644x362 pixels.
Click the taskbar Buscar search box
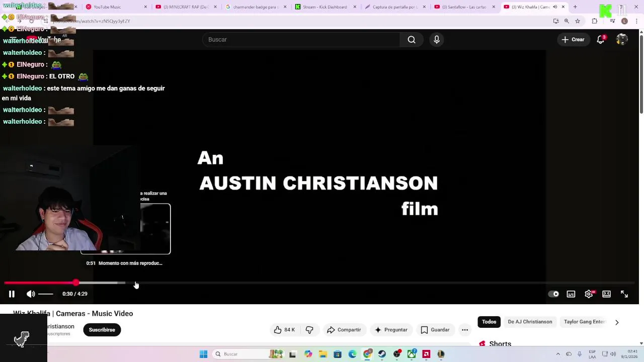[248, 354]
